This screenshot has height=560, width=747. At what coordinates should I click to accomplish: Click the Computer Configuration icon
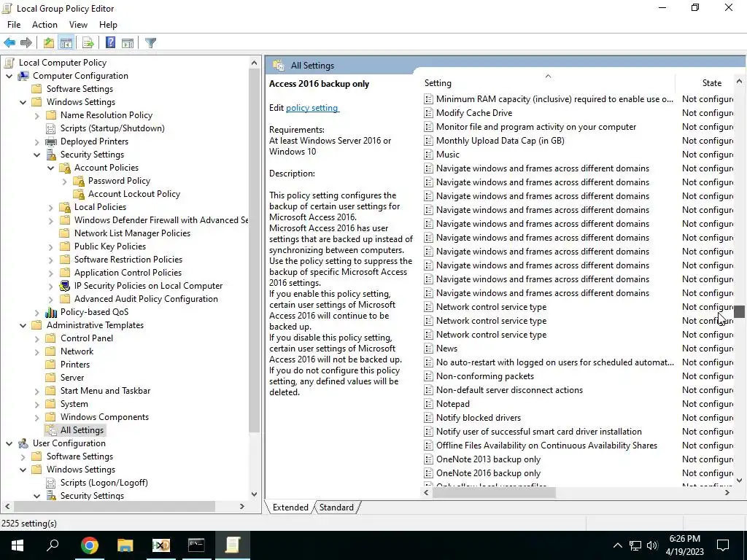click(23, 76)
